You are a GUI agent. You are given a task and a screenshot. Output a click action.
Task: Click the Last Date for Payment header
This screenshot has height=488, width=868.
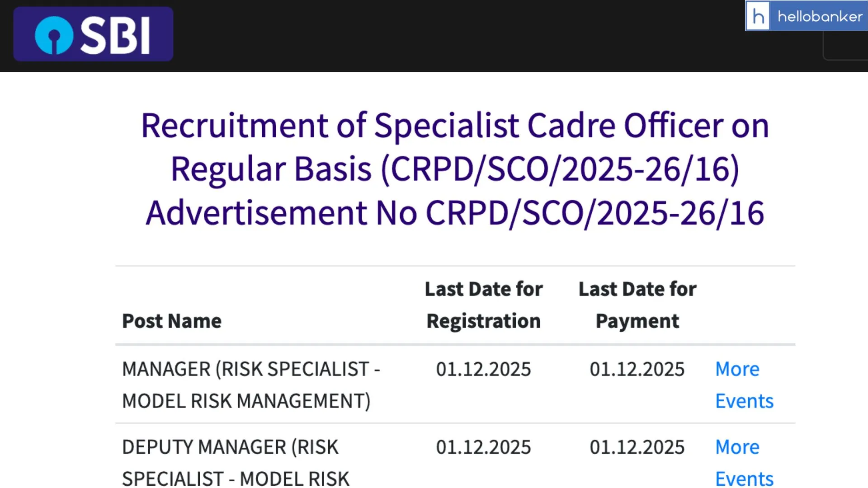pos(637,305)
